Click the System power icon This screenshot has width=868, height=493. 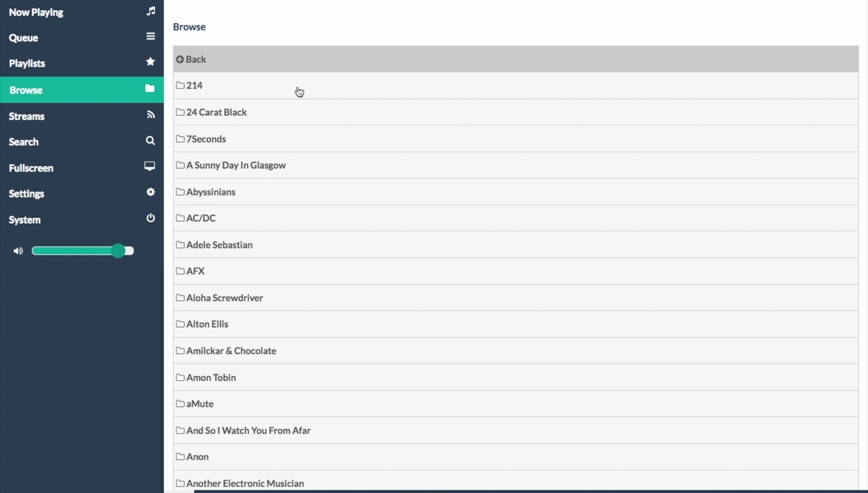click(x=151, y=218)
